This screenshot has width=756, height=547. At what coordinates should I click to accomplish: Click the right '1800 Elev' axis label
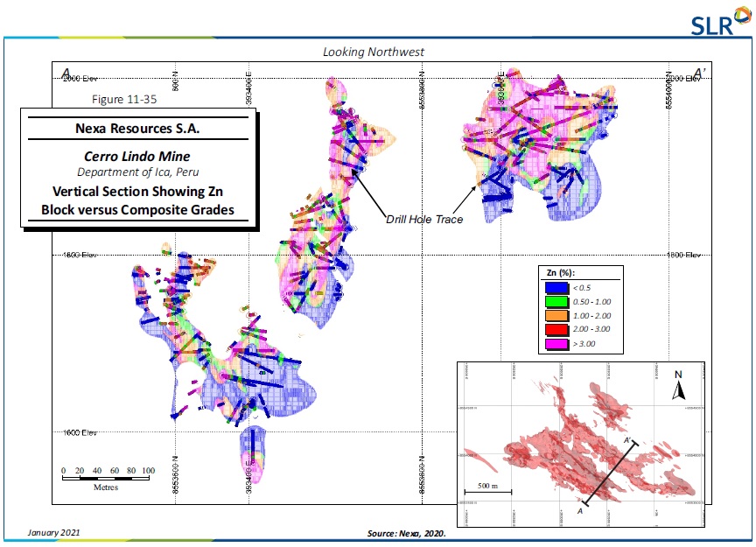pos(683,255)
